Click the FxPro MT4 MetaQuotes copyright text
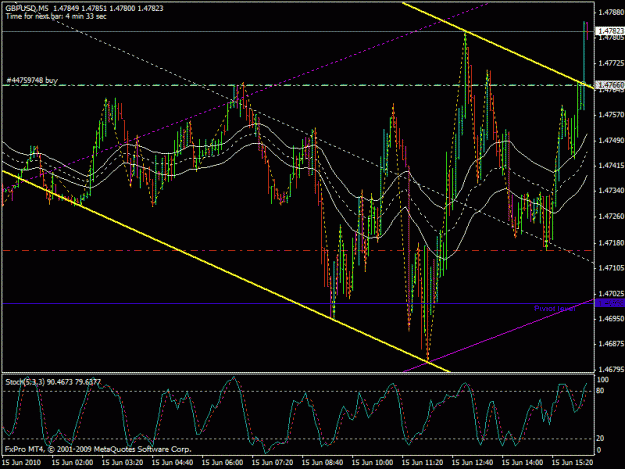The height and width of the screenshot is (469, 625). click(x=98, y=449)
